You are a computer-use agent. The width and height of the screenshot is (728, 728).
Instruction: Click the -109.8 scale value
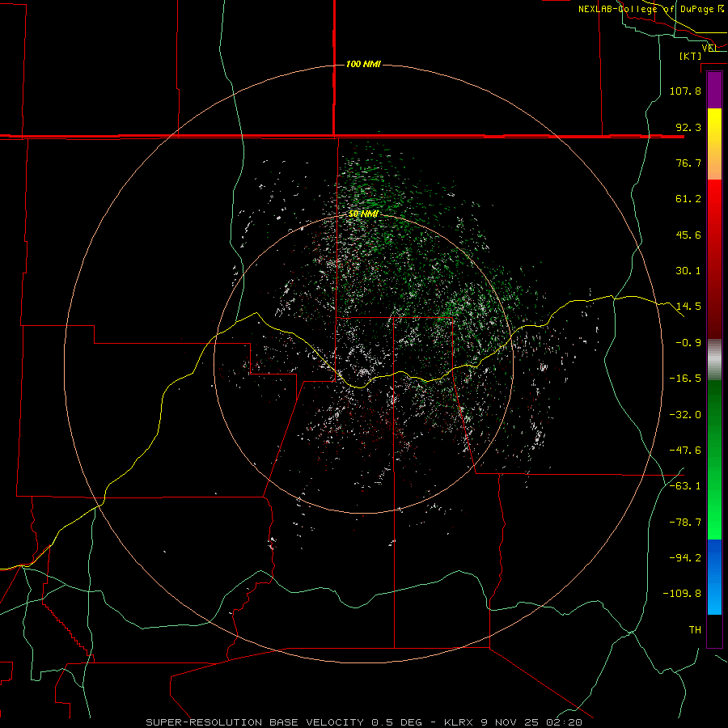[x=682, y=594]
